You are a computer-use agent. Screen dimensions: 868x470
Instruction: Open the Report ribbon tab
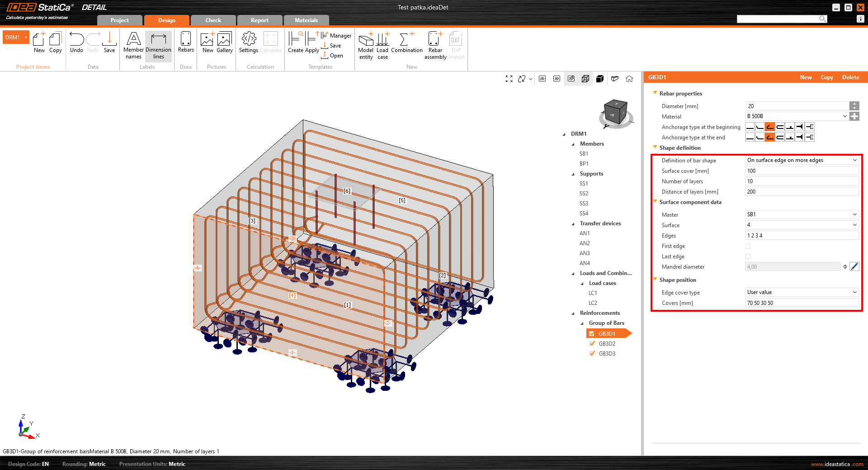click(259, 20)
